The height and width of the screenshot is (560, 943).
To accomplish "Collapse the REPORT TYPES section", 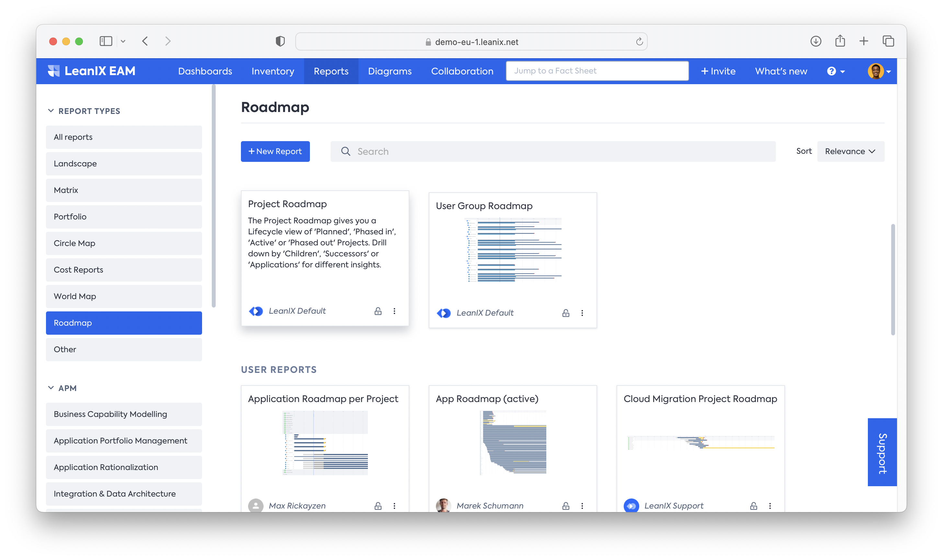I will pos(51,111).
